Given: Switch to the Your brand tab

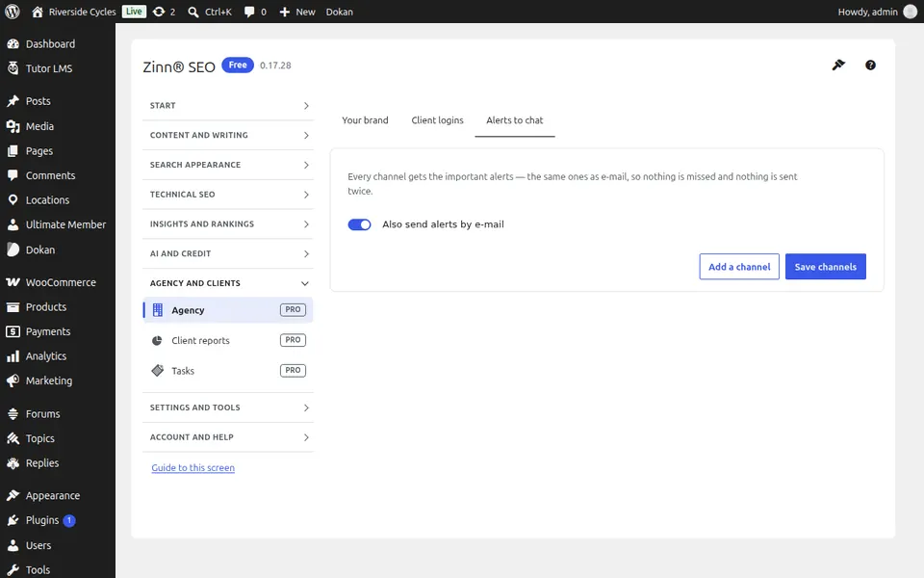Looking at the screenshot, I should (366, 120).
